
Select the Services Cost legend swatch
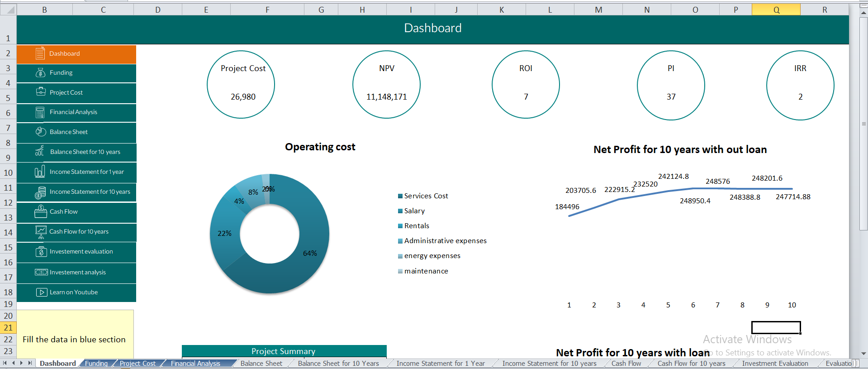[400, 196]
